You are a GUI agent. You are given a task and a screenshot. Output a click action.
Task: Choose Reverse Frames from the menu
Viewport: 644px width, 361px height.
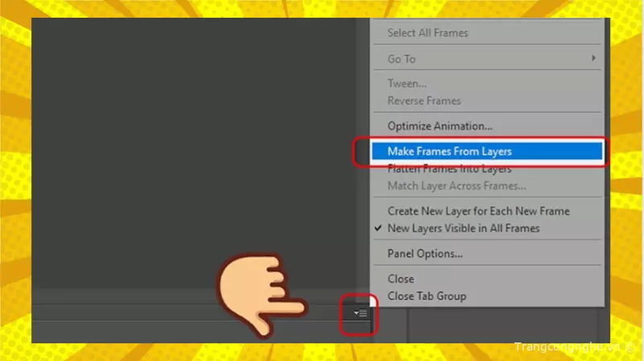coord(423,101)
